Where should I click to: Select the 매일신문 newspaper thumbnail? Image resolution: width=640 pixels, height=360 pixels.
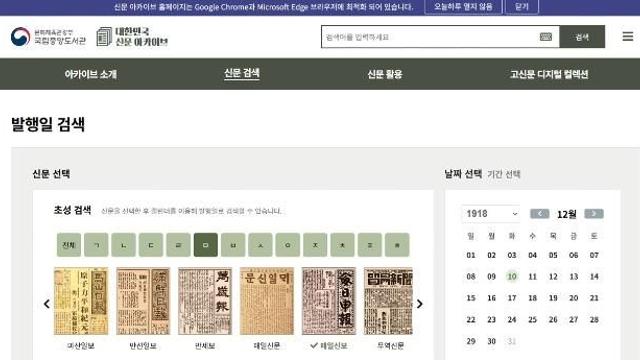pyautogui.click(x=267, y=301)
